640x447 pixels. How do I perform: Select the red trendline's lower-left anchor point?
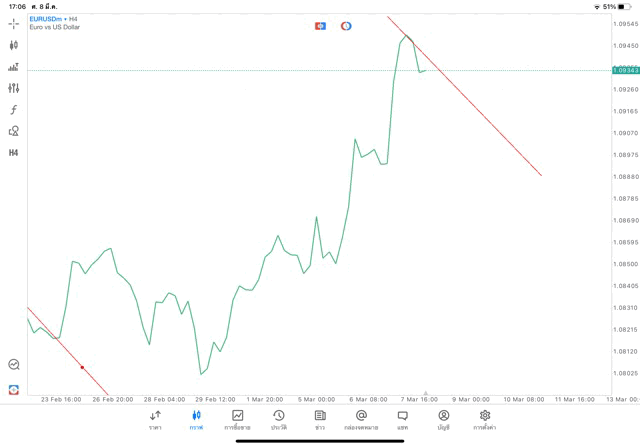tap(82, 368)
